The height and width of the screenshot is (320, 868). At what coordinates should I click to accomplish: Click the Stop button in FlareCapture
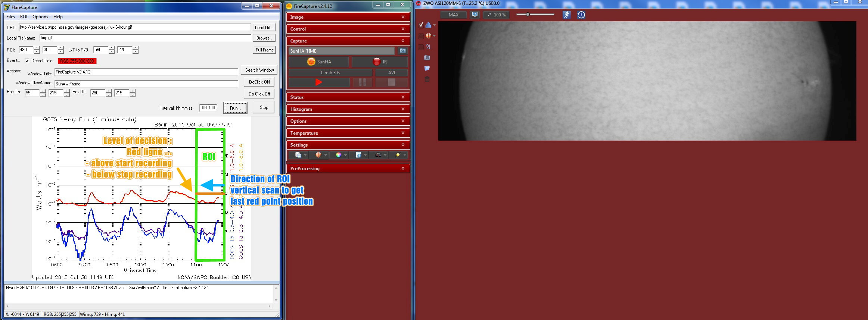(x=264, y=107)
